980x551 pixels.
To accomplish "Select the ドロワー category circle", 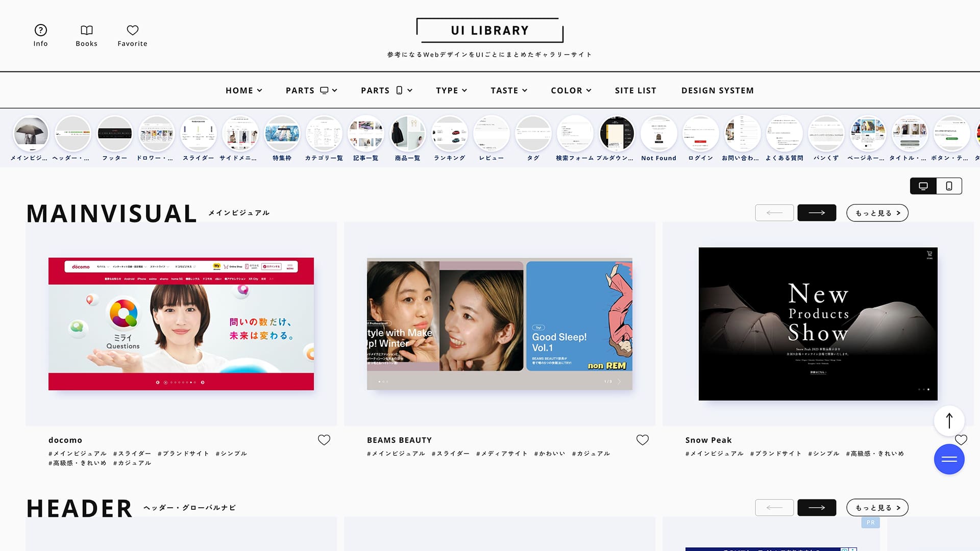I will point(157,134).
